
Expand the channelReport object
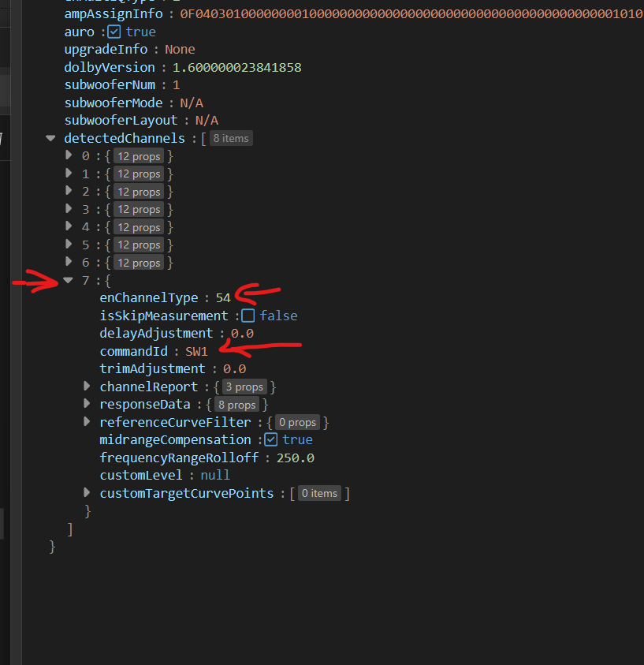(87, 387)
